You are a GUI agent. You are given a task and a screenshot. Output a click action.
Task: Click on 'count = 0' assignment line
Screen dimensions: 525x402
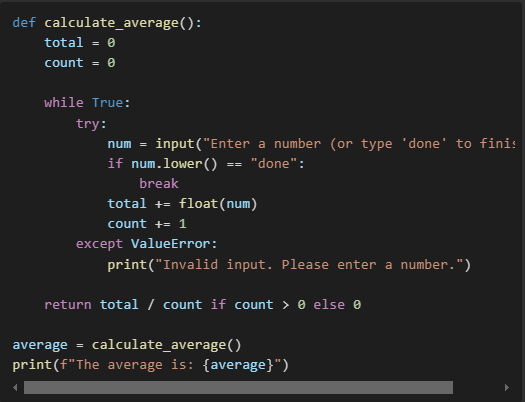click(80, 63)
